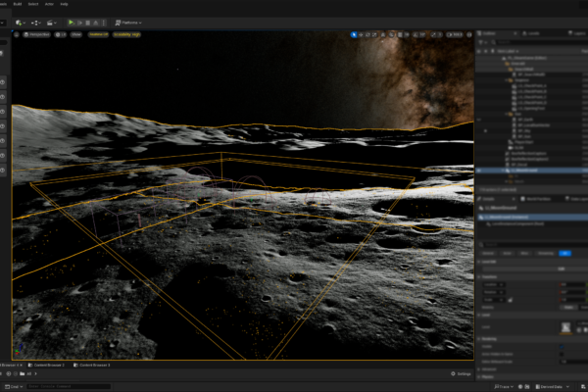
Task: Select the All filter in the Details panel
Action: tap(564, 252)
